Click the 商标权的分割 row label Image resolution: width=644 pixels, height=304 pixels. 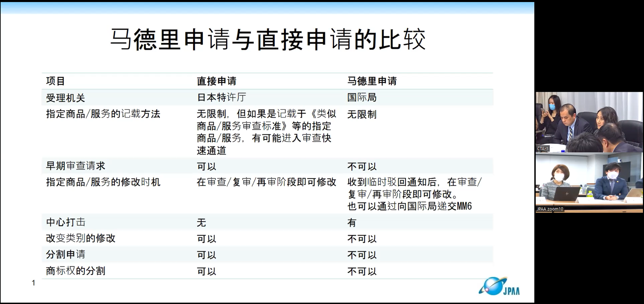click(x=76, y=271)
